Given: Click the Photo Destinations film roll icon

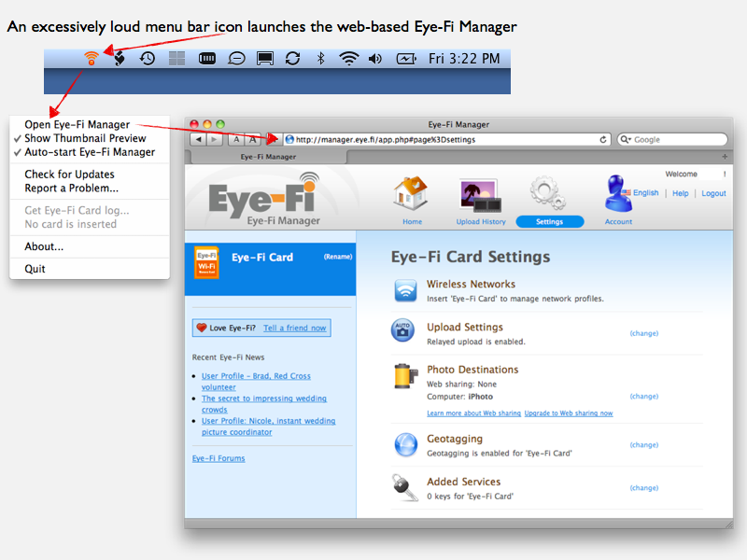Looking at the screenshot, I should (x=404, y=376).
